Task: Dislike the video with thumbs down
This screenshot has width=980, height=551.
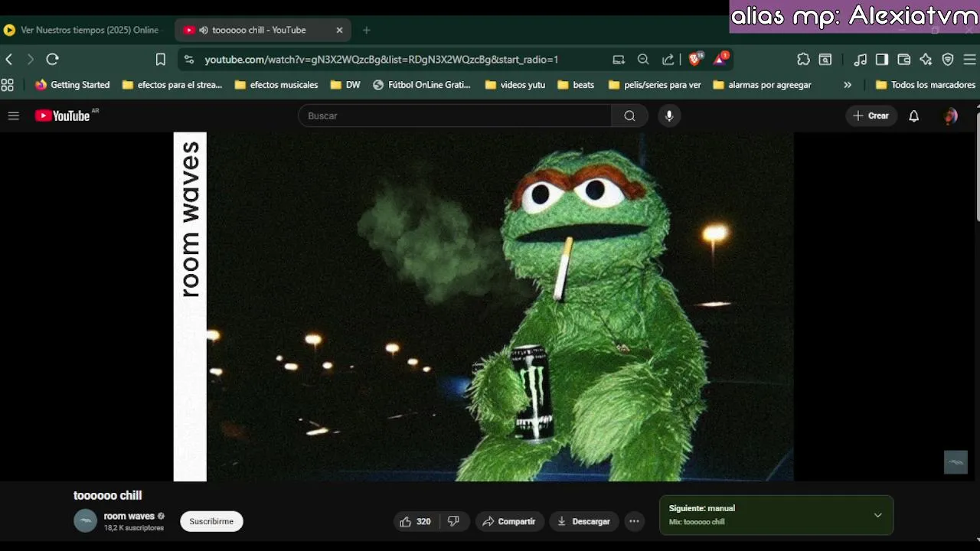Action: coord(453,521)
